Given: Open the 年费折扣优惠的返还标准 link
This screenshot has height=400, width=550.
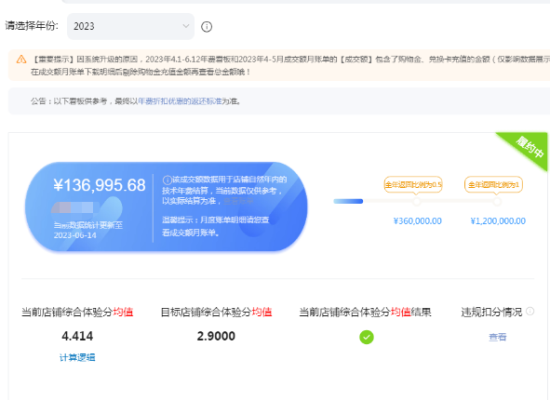Looking at the screenshot, I should (x=180, y=101).
